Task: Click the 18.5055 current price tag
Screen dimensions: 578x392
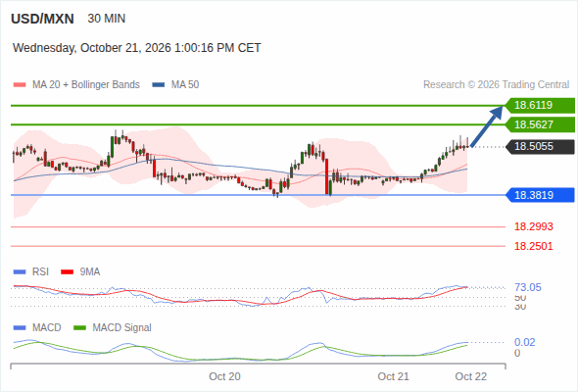Action: coord(540,146)
